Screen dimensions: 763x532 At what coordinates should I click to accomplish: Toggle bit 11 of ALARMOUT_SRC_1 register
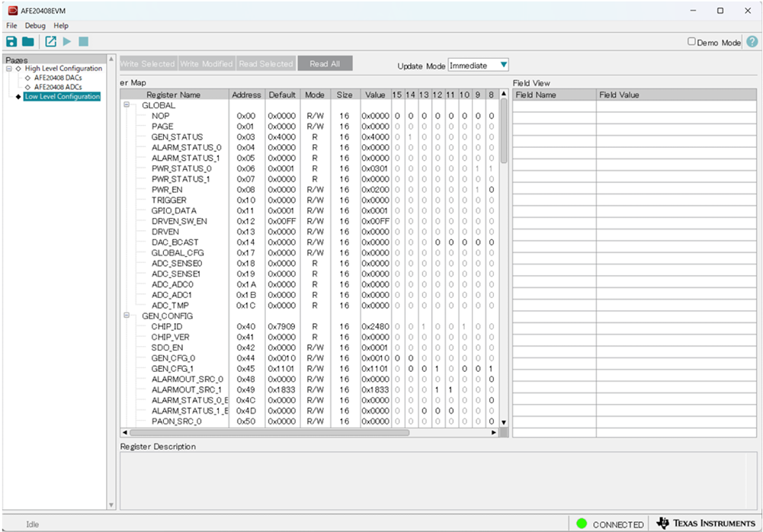[x=450, y=390]
